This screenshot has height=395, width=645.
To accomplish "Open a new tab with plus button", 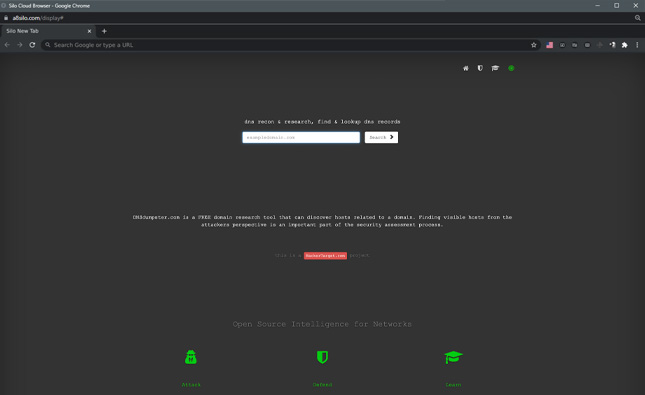I will (104, 31).
